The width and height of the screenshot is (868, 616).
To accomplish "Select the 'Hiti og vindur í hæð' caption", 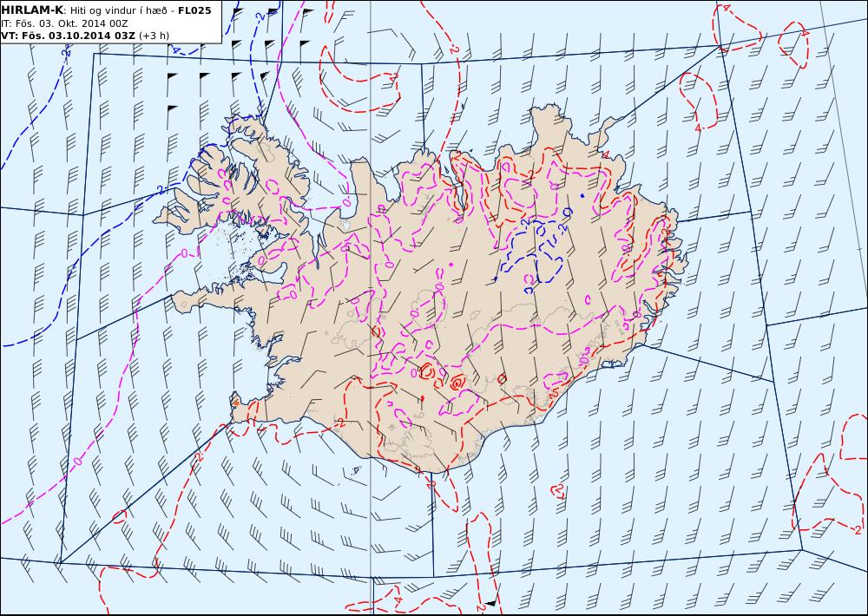I will [118, 10].
